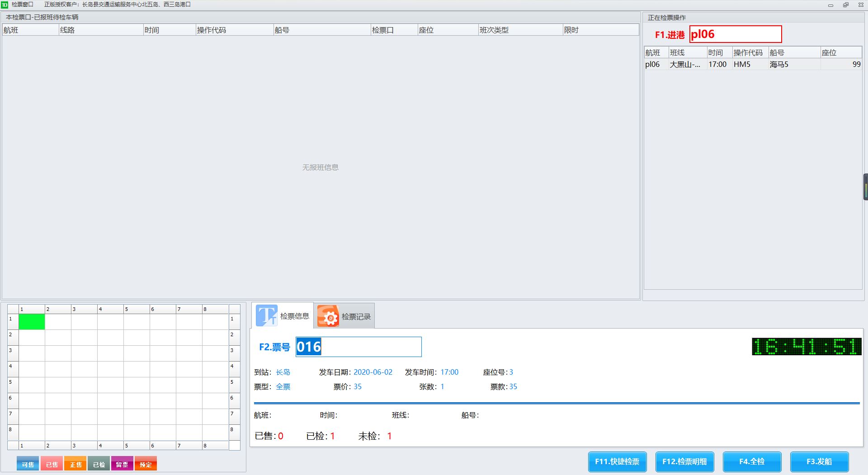Click the blue 可售 legend swatch

28,464
